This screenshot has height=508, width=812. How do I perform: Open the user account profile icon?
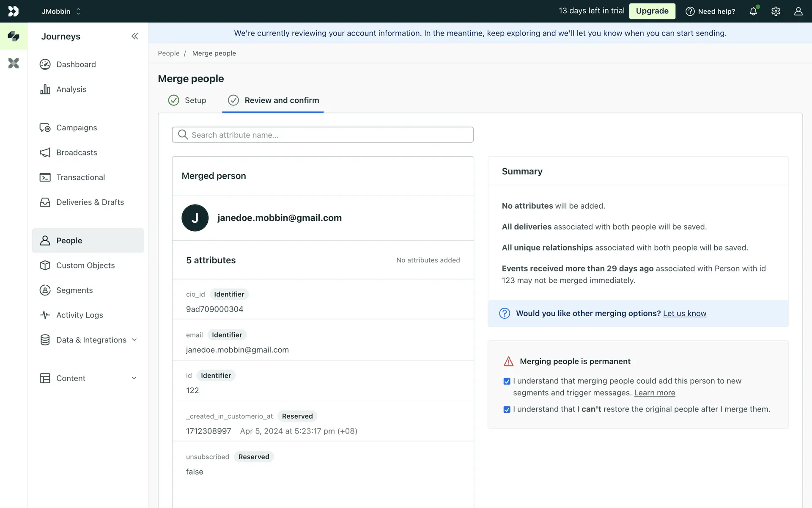click(798, 11)
